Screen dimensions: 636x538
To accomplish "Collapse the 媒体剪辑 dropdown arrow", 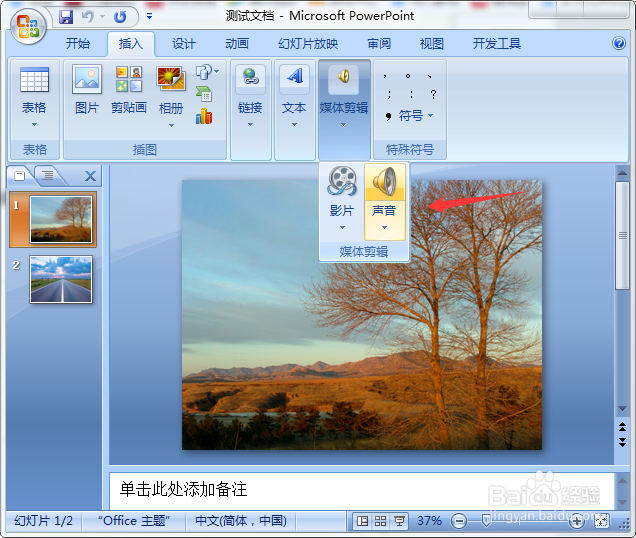I will click(344, 125).
